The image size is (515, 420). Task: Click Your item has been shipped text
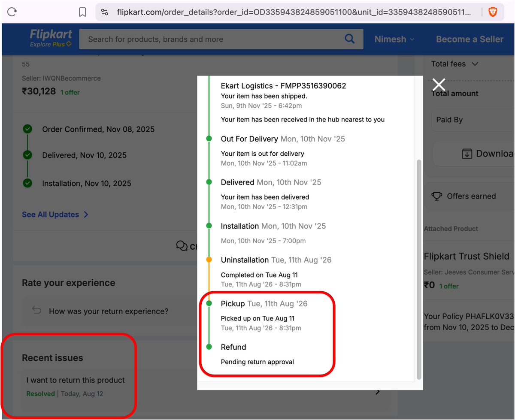click(264, 96)
